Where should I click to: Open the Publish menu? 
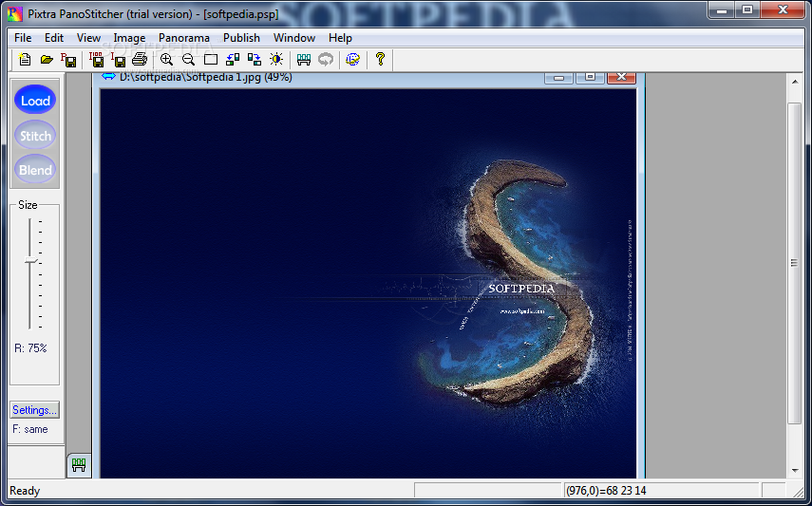241,38
